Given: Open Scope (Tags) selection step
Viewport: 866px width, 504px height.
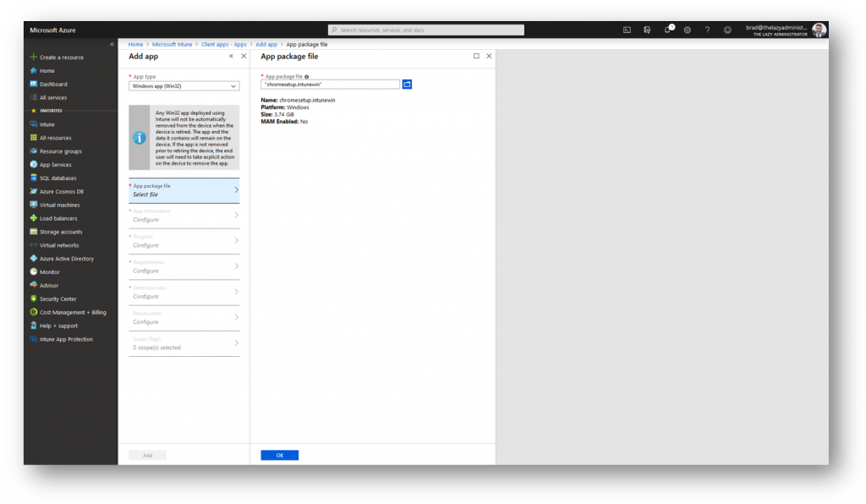Looking at the screenshot, I should 184,344.
